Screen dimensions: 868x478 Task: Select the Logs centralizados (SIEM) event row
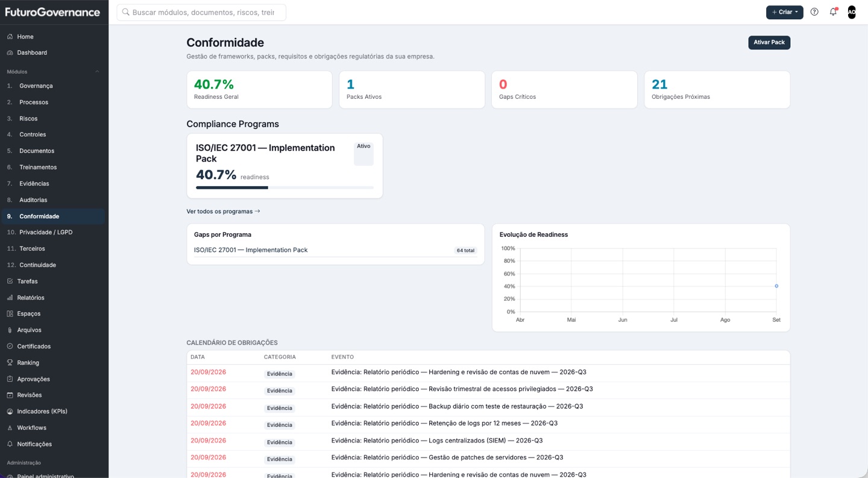(x=488, y=441)
